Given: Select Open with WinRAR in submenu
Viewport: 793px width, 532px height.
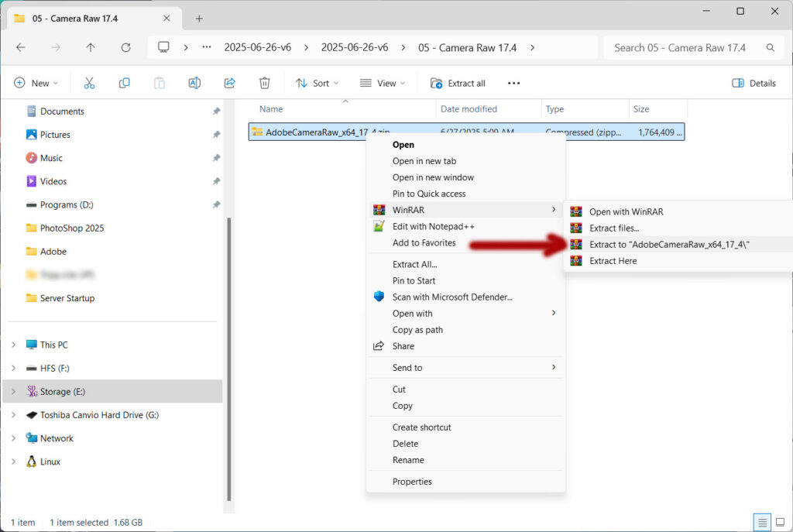Looking at the screenshot, I should [x=678, y=212].
